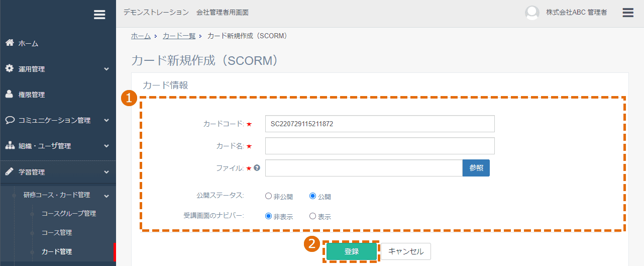The image size is (644, 266).
Task: Collapse the 研修コース・カード管理 chevron
Action: [x=106, y=196]
